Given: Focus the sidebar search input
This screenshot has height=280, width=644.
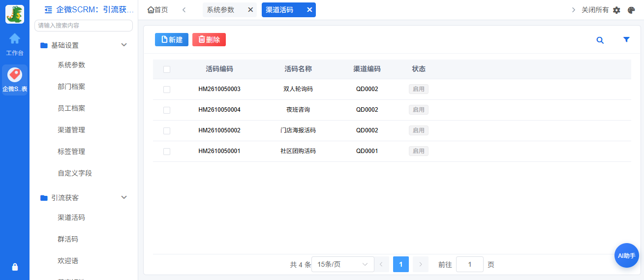Looking at the screenshot, I should [84, 26].
